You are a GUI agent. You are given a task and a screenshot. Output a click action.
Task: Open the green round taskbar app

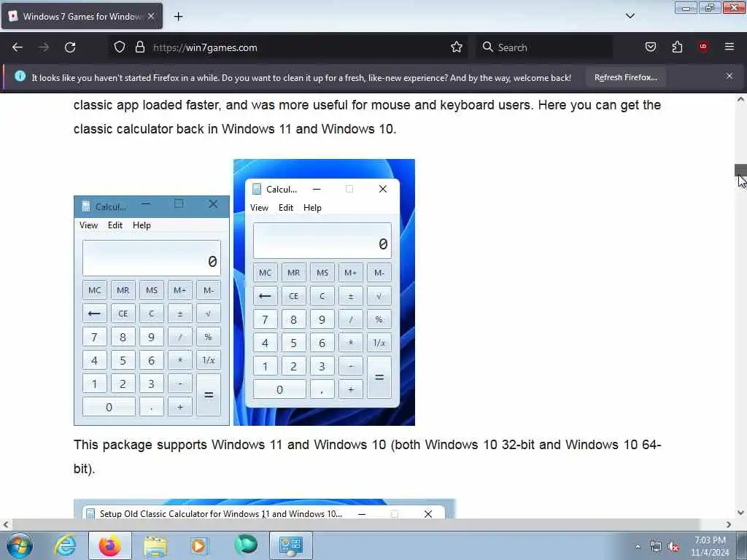(246, 545)
